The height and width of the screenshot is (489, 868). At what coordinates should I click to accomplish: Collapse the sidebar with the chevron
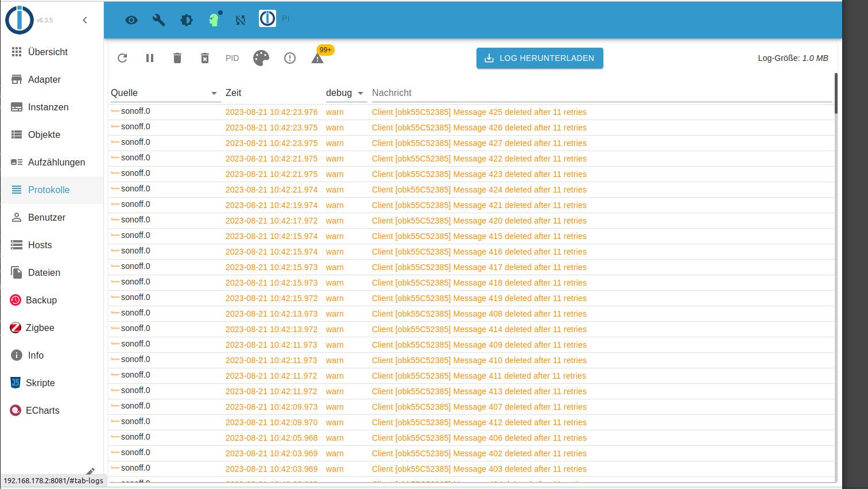pyautogui.click(x=85, y=20)
